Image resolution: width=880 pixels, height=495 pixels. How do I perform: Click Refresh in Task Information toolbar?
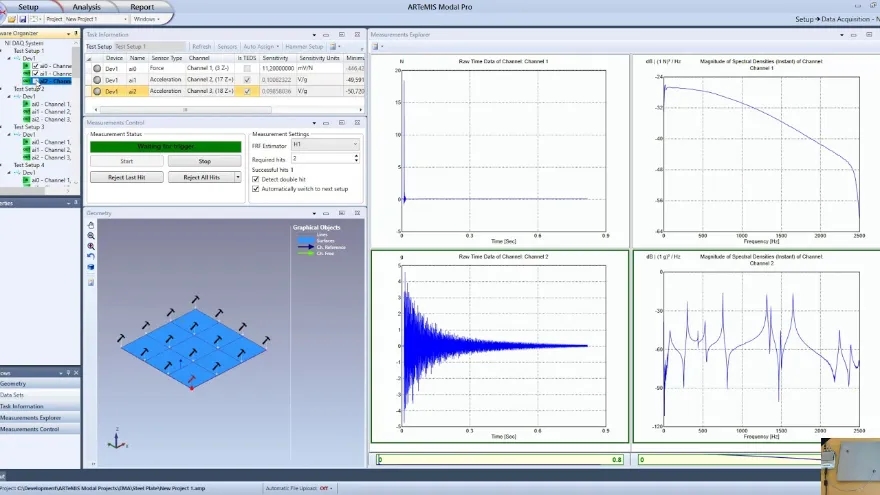tap(201, 47)
